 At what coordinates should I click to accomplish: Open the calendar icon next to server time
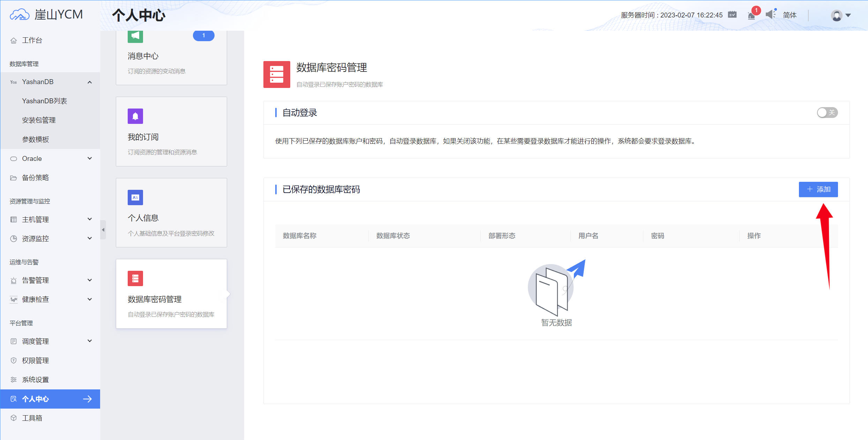[732, 15]
